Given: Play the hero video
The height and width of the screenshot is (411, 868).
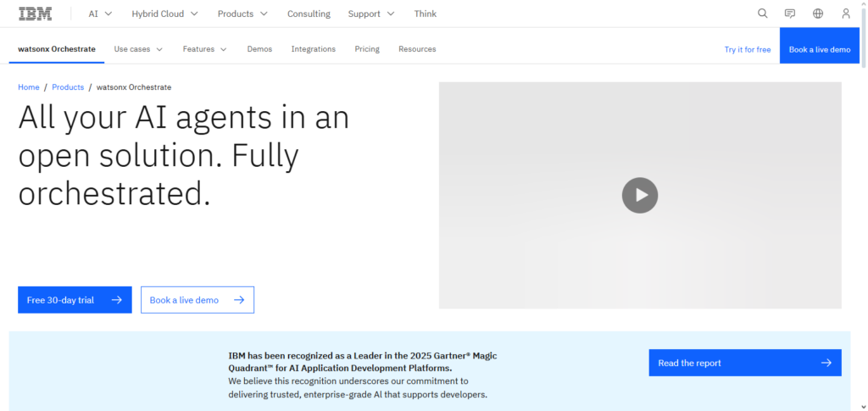Looking at the screenshot, I should 640,195.
